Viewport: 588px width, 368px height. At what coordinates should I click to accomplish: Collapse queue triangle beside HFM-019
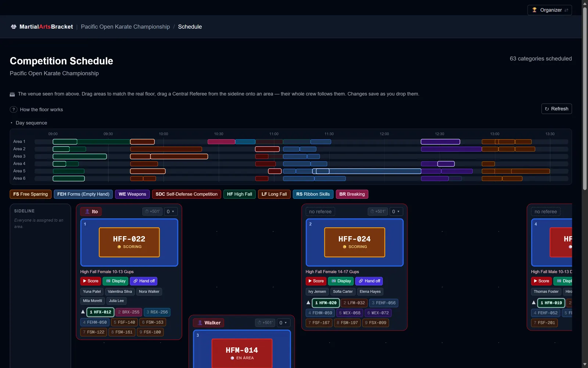pos(534,302)
